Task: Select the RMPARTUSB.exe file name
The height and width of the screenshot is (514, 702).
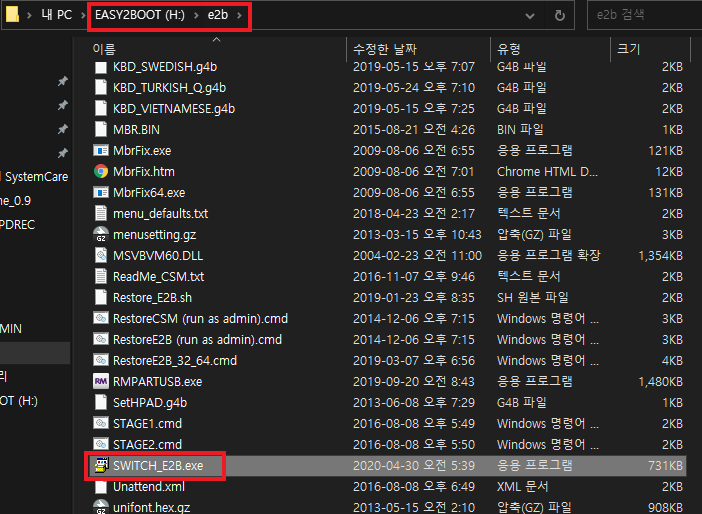Action: [x=158, y=381]
